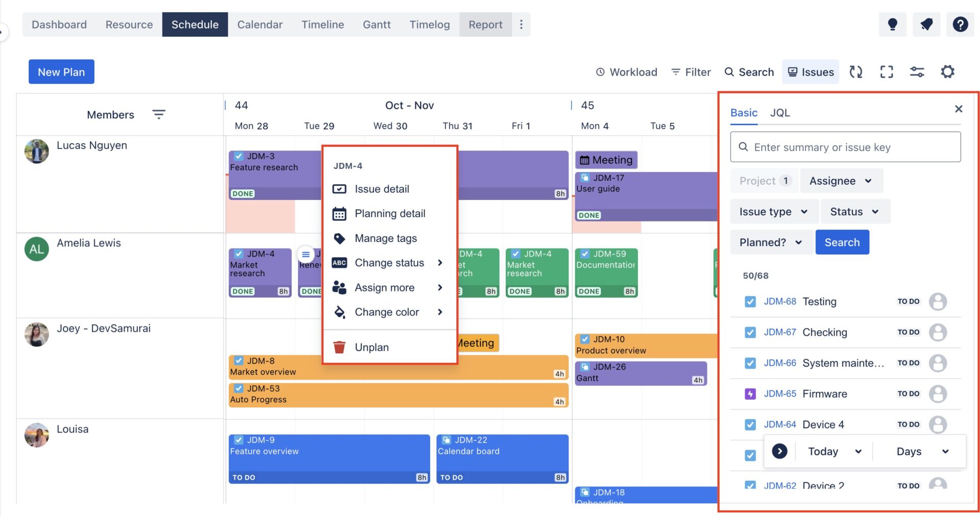
Task: Open Change color from the context menu
Action: [x=387, y=312]
